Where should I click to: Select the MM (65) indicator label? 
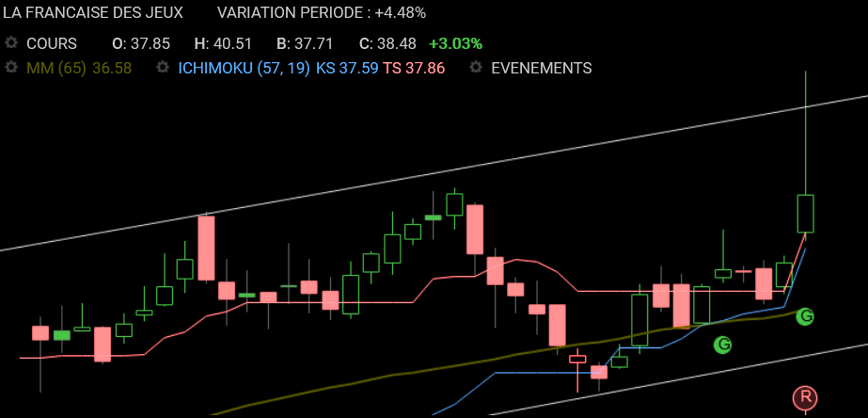[55, 68]
